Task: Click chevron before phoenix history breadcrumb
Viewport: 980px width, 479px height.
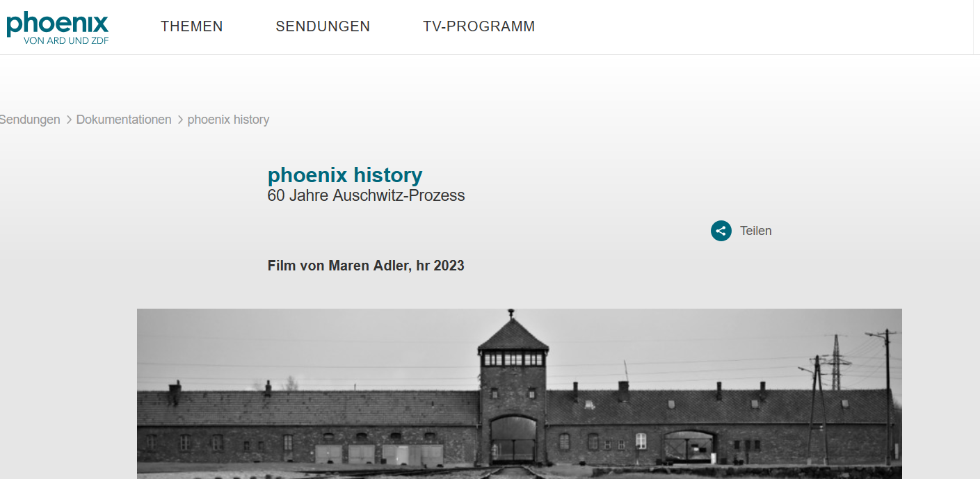Action: [180, 120]
